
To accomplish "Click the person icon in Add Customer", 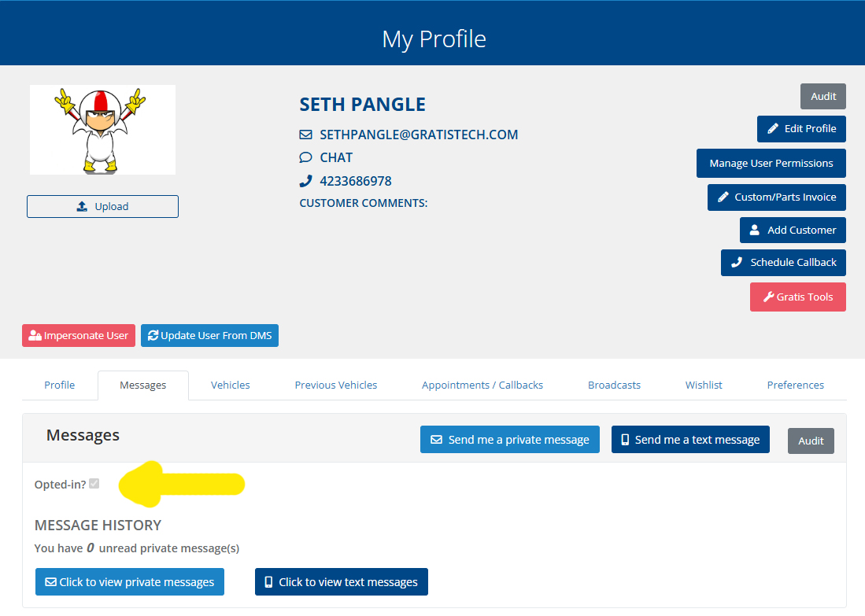I will click(755, 231).
